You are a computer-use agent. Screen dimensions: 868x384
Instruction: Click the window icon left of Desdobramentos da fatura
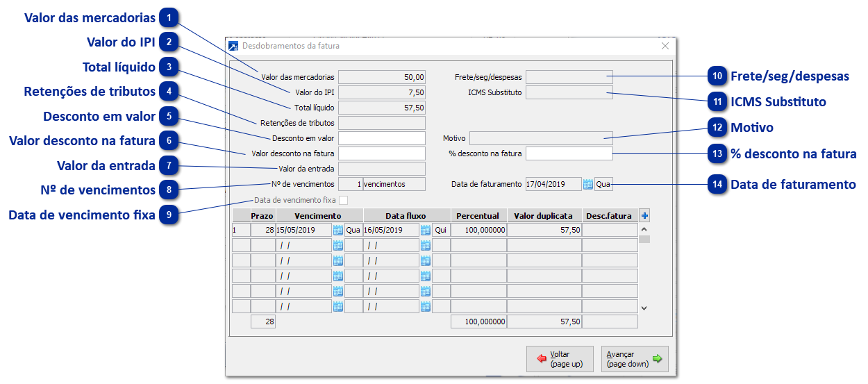(233, 46)
